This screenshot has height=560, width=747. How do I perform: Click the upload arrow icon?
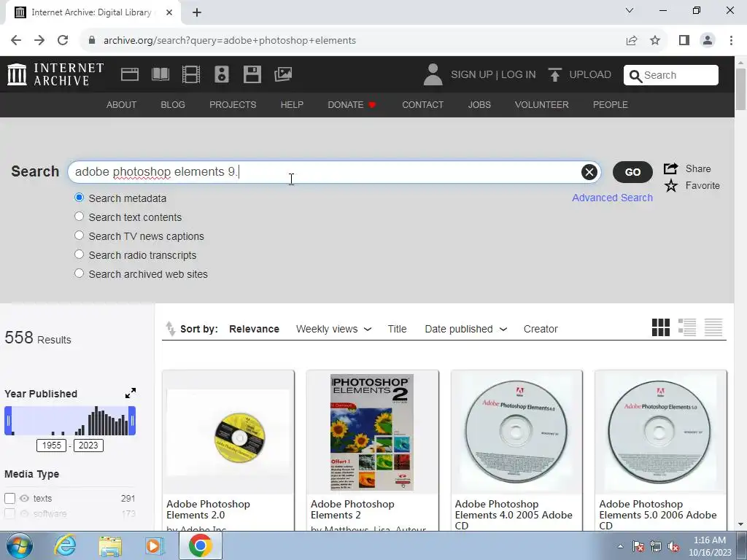pos(554,75)
